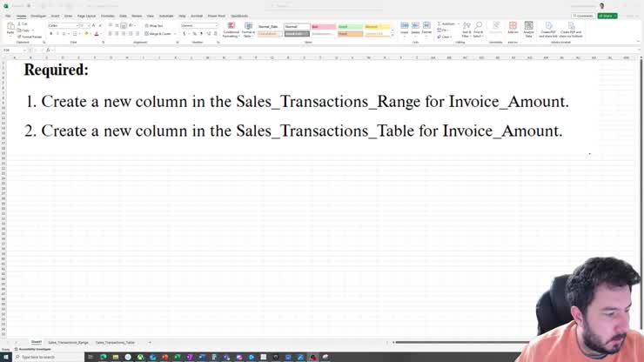Switch to Sales_Transactions_Range sheet
The width and height of the screenshot is (644, 362).
tap(68, 342)
